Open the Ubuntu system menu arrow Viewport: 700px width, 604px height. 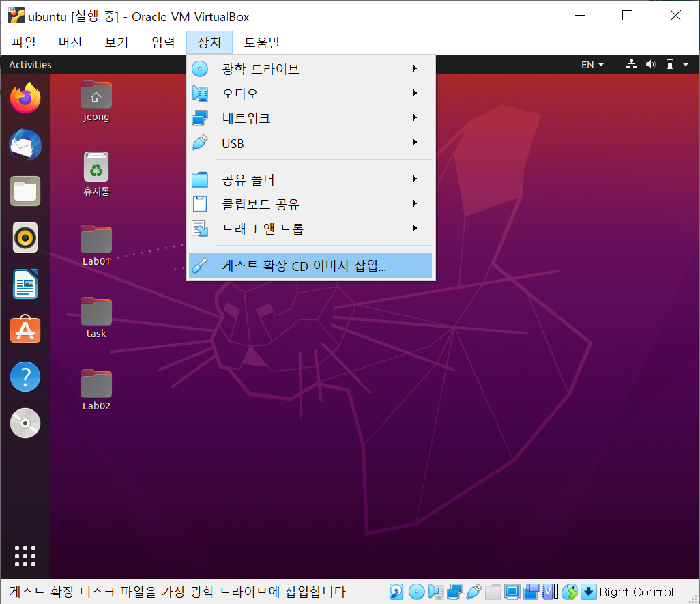coord(686,65)
